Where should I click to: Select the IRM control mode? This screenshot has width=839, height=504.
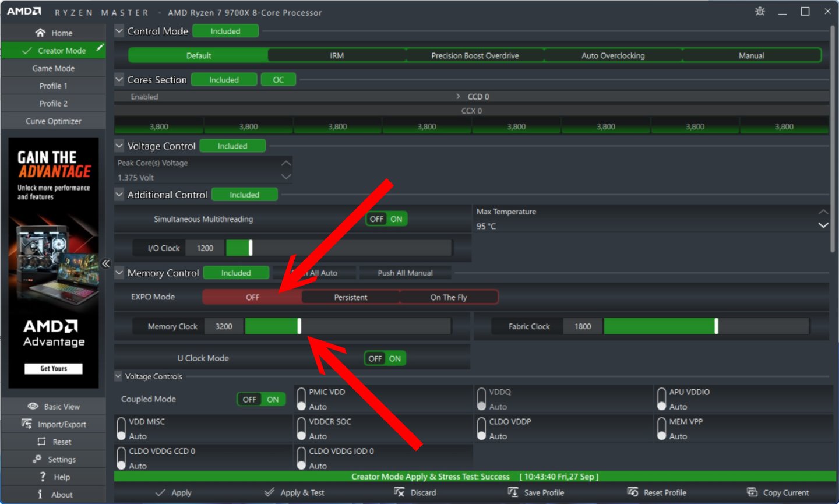coord(337,55)
